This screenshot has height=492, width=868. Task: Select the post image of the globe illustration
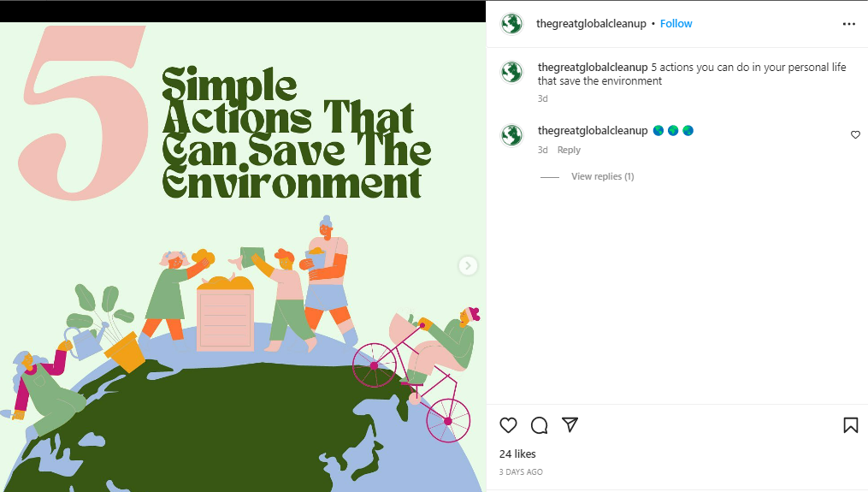coord(243,257)
